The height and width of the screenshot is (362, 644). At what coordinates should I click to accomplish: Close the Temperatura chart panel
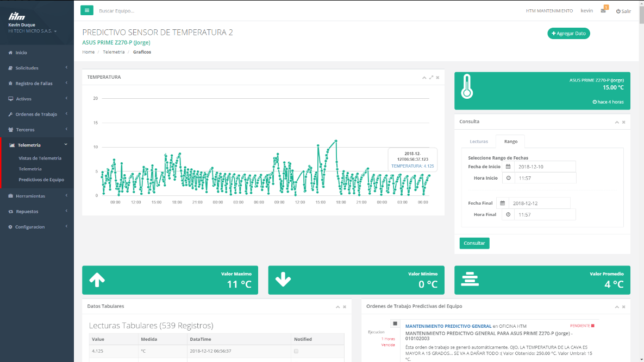438,78
